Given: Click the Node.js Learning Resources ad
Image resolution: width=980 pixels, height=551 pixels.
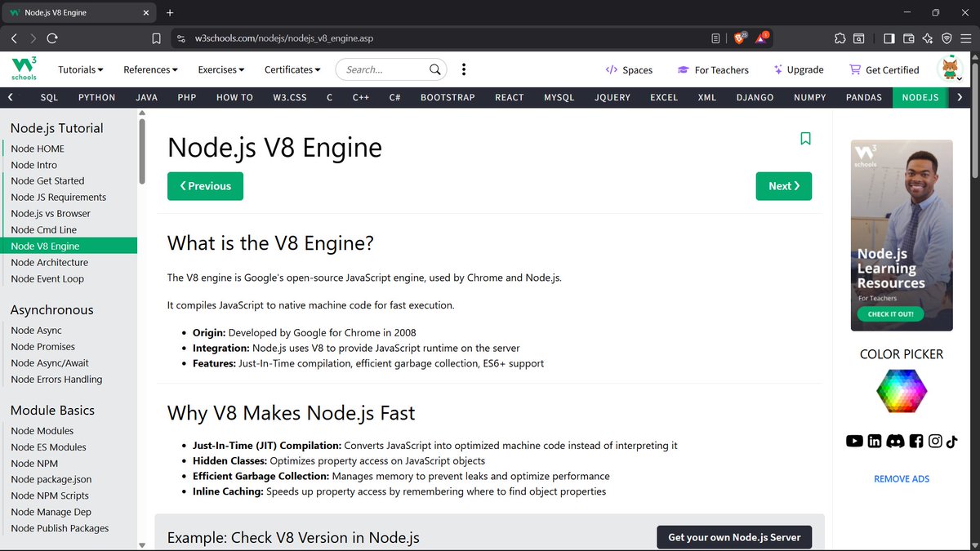Looking at the screenshot, I should point(902,235).
